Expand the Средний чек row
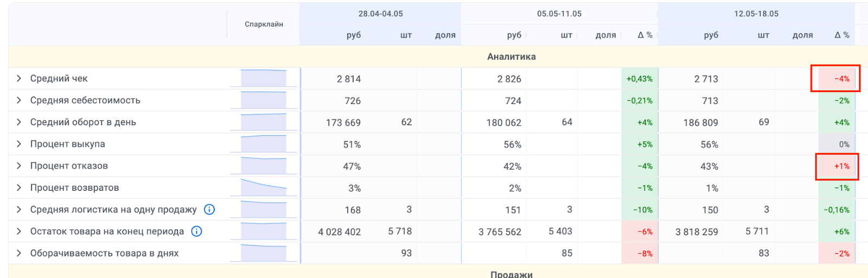The image size is (868, 278). pos(19,79)
